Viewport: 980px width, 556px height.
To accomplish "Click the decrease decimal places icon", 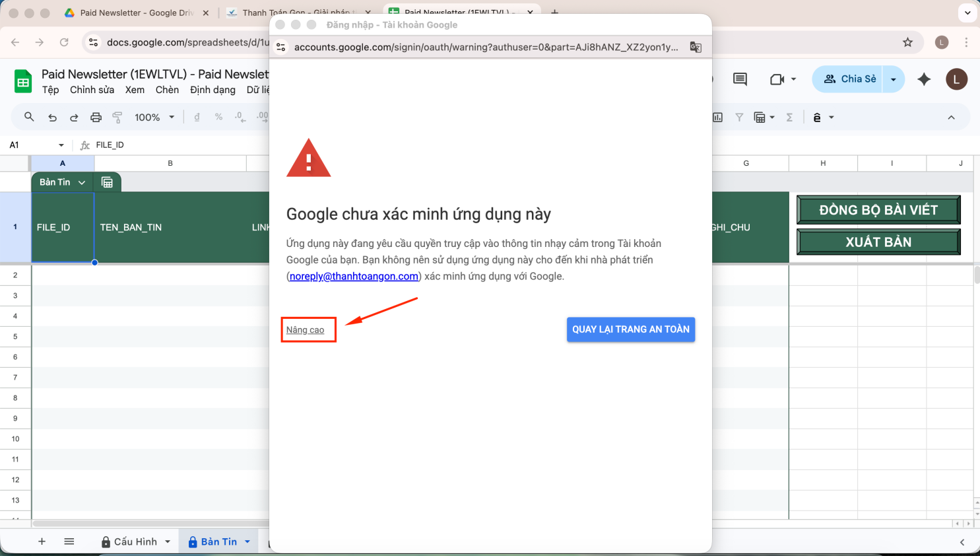I will 240,117.
